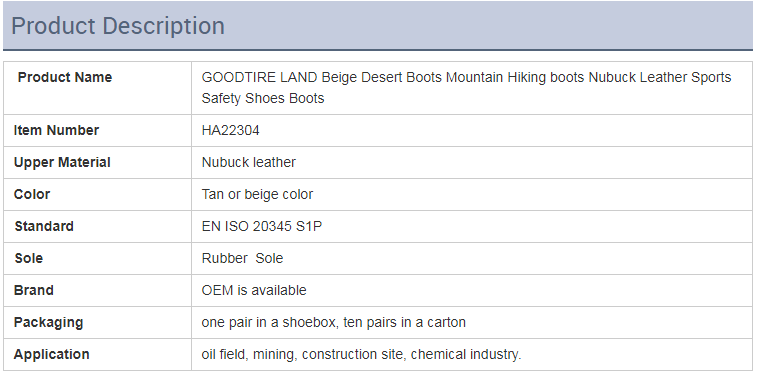Click the OEM is available text
The height and width of the screenshot is (376, 757).
tap(254, 290)
